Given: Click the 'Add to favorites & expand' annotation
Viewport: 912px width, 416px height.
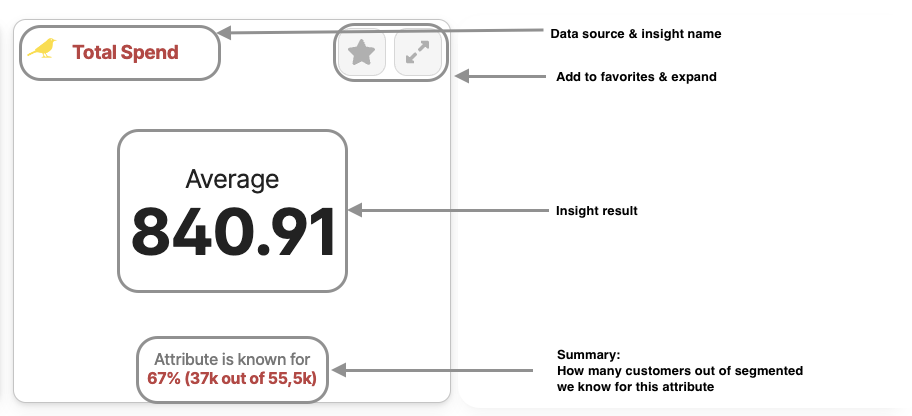Looking at the screenshot, I should pos(636,77).
